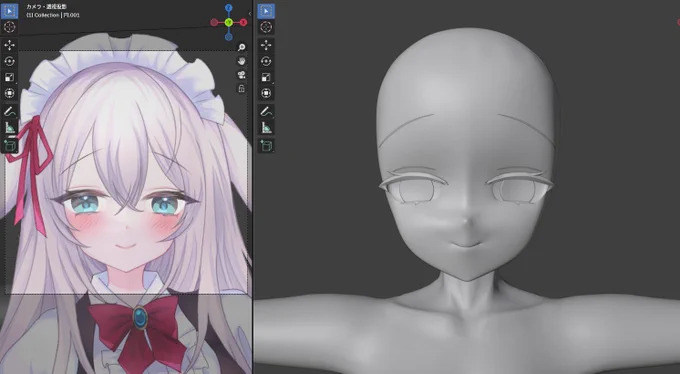Click the Add Cube tool in right viewport
This screenshot has height=374, width=680.
[x=266, y=145]
